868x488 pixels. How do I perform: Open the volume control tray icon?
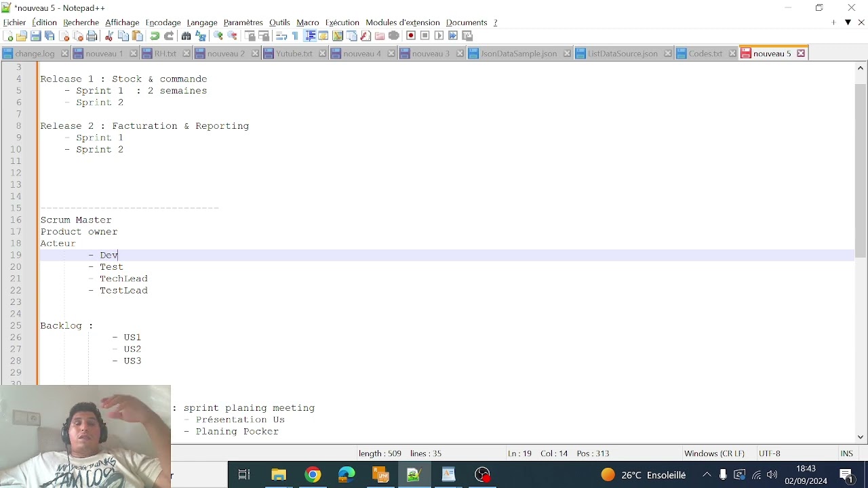click(772, 474)
